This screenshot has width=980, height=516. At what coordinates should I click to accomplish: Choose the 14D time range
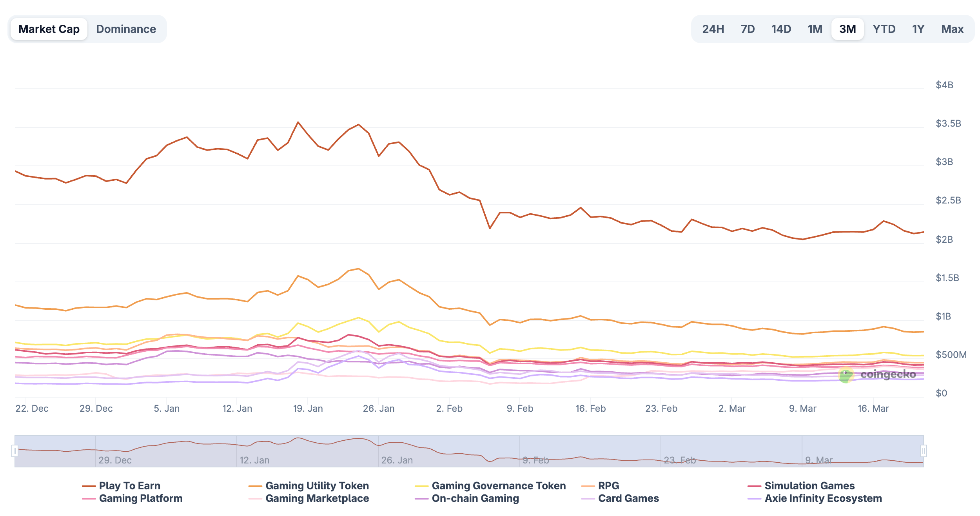[x=781, y=29]
